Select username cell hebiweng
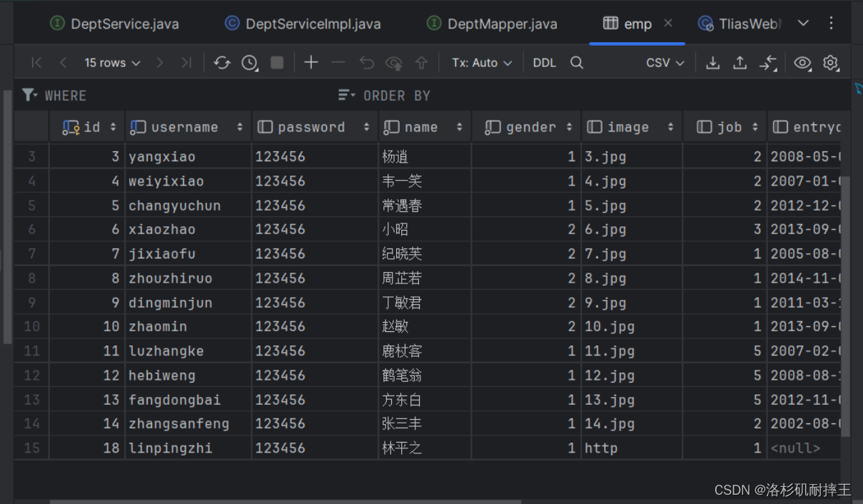This screenshot has height=504, width=863. click(x=188, y=375)
